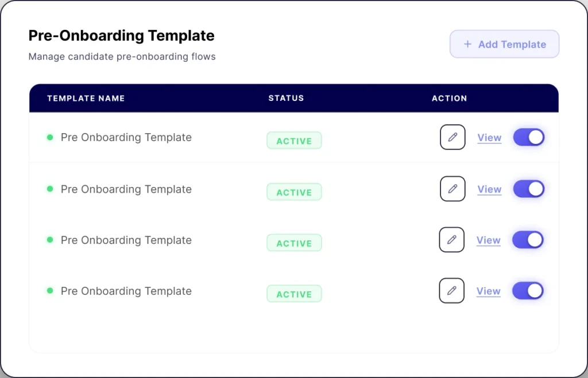The height and width of the screenshot is (378, 588).
Task: Switch off the third row toggle
Action: click(x=527, y=240)
